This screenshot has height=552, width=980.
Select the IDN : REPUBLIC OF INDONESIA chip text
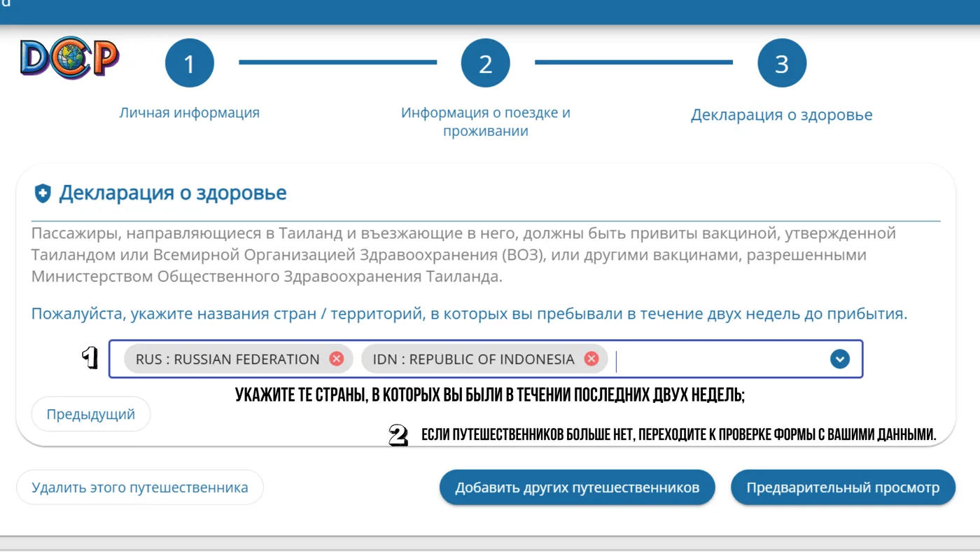[473, 359]
